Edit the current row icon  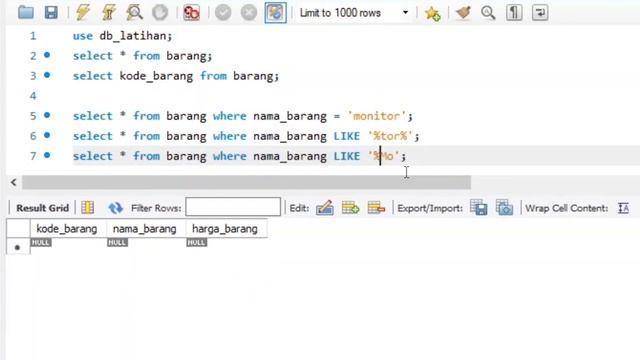click(325, 208)
